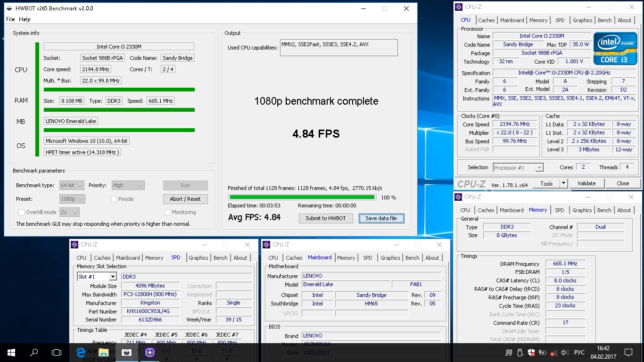Click the 4.84 FPS result text

click(316, 134)
